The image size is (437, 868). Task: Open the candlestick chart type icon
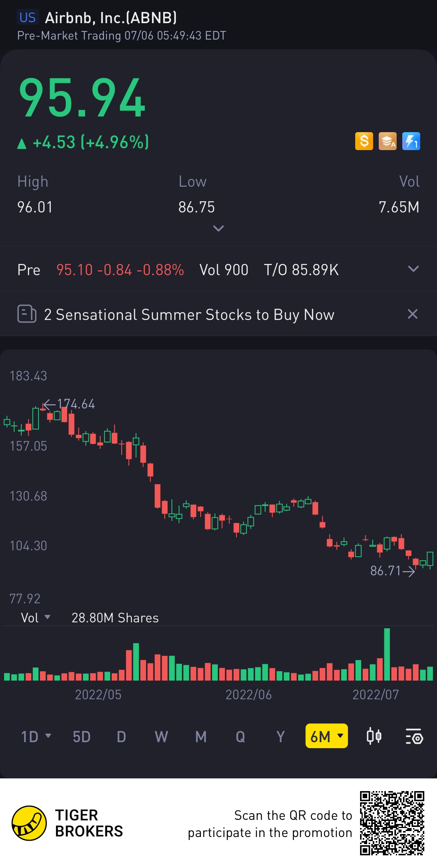tap(374, 737)
